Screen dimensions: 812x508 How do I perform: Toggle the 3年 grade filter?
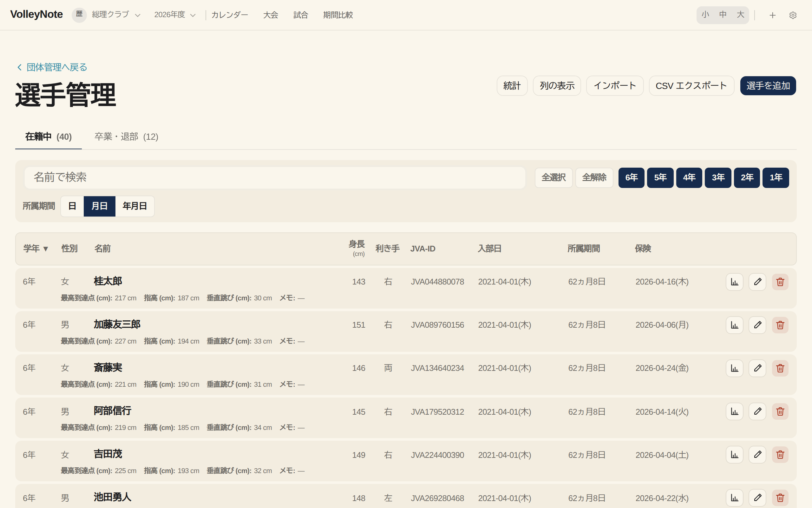pos(718,178)
